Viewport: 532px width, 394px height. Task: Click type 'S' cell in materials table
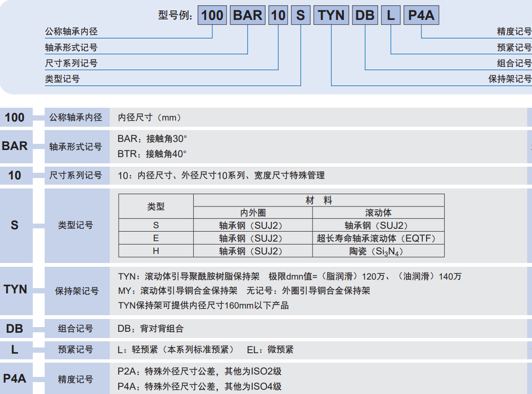[x=156, y=225]
